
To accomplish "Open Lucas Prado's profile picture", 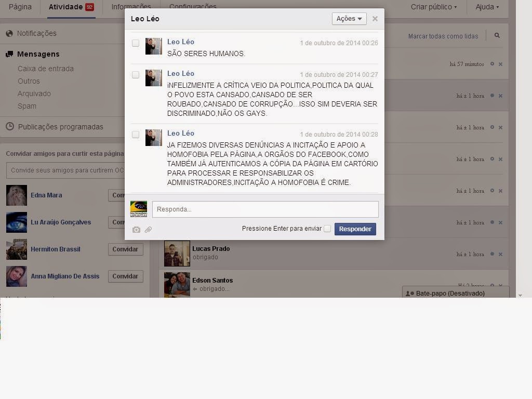I will coord(177,254).
